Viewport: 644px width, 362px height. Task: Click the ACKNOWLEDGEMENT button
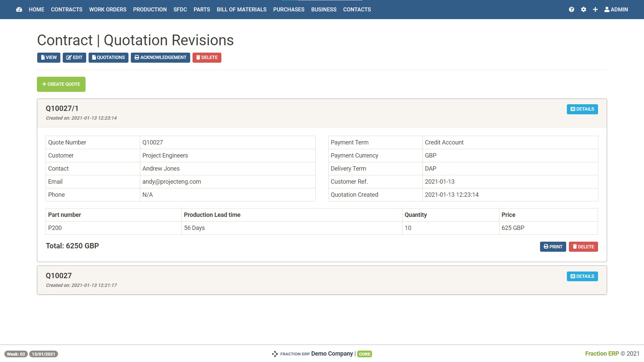tap(160, 58)
